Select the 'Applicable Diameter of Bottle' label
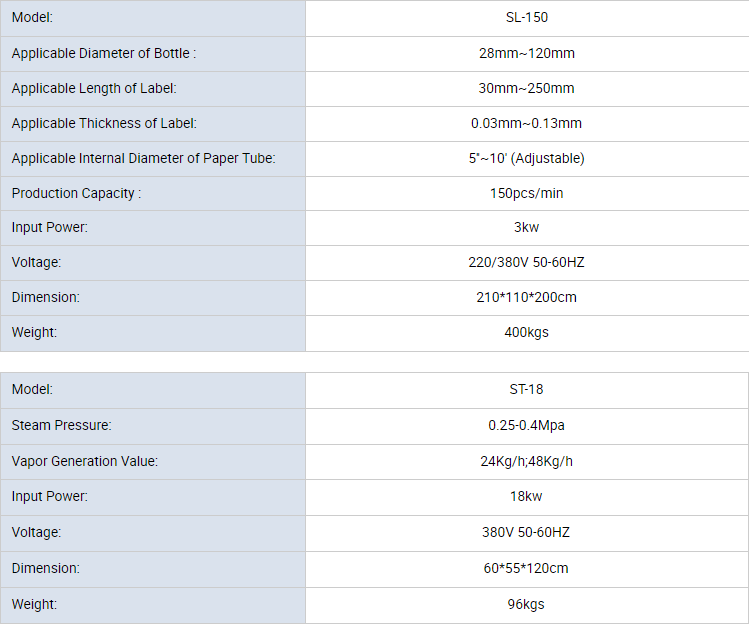Screen dimensions: 749x624 pos(104,53)
